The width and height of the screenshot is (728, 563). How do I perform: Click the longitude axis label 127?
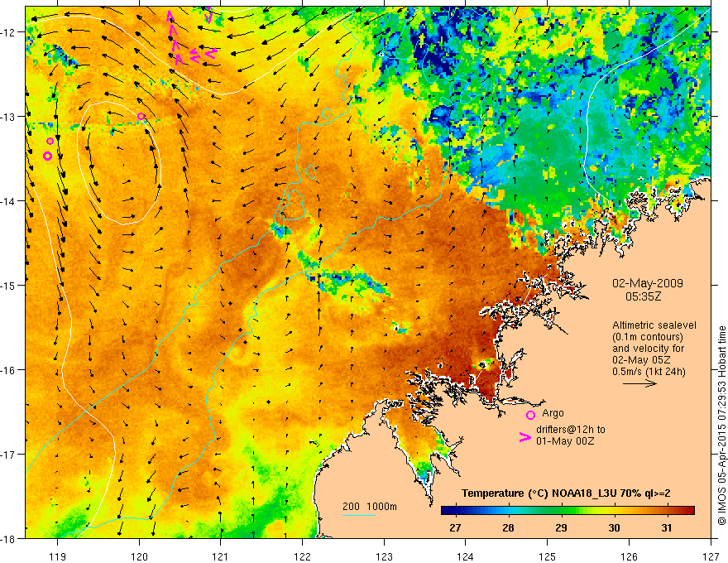coord(711,556)
